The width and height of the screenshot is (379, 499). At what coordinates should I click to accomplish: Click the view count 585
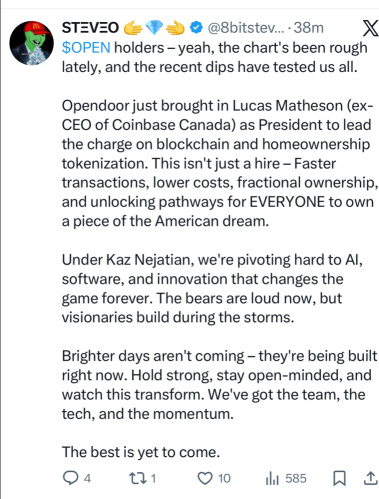[296, 479]
